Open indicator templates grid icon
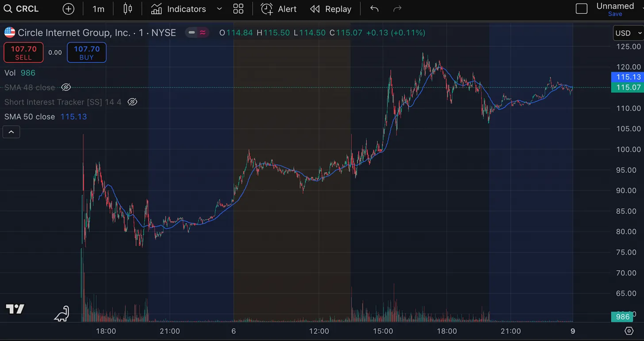This screenshot has height=341, width=644. pyautogui.click(x=238, y=9)
